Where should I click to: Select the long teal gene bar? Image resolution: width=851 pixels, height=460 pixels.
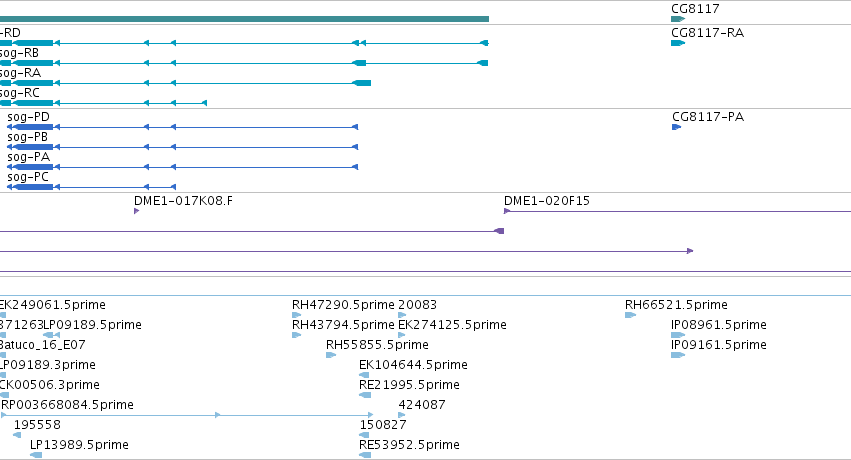coord(244,19)
